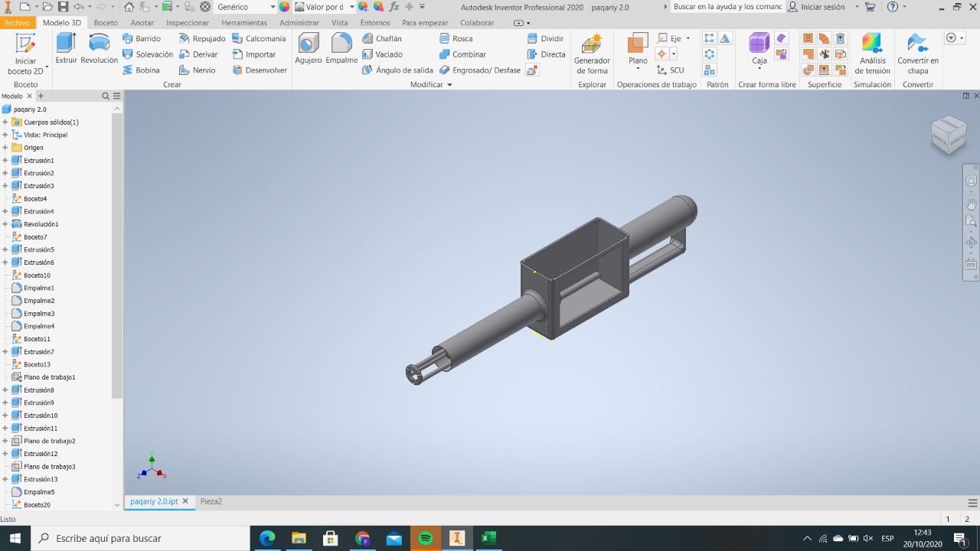The width and height of the screenshot is (980, 551).
Task: Select Boceto4 in the model tree
Action: pyautogui.click(x=35, y=199)
